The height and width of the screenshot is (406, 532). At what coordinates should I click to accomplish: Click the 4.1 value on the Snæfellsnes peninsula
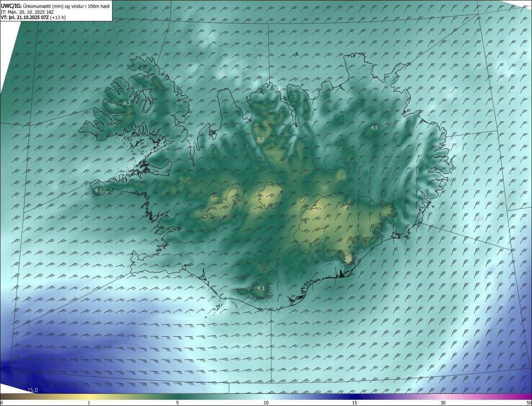click(99, 190)
